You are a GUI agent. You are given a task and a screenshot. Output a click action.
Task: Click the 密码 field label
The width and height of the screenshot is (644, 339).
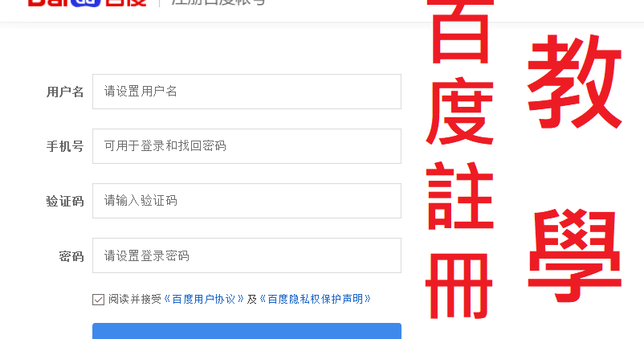71,256
